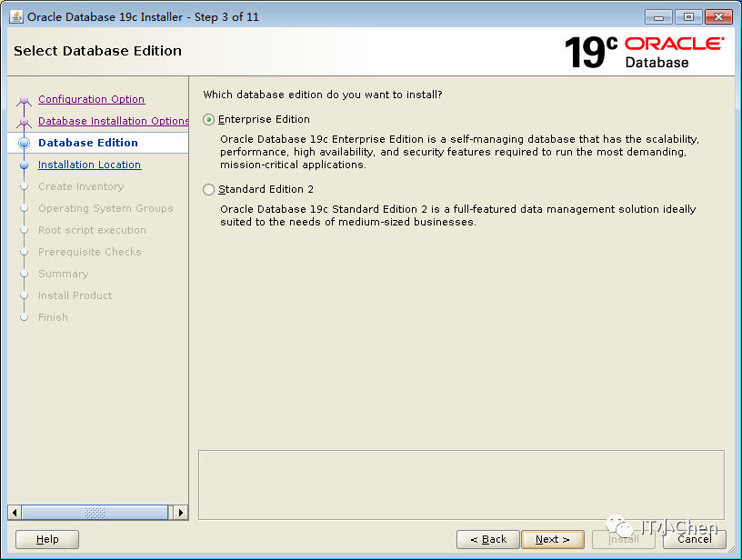Minimize the Oracle installer window
The image size is (742, 560).
(658, 17)
